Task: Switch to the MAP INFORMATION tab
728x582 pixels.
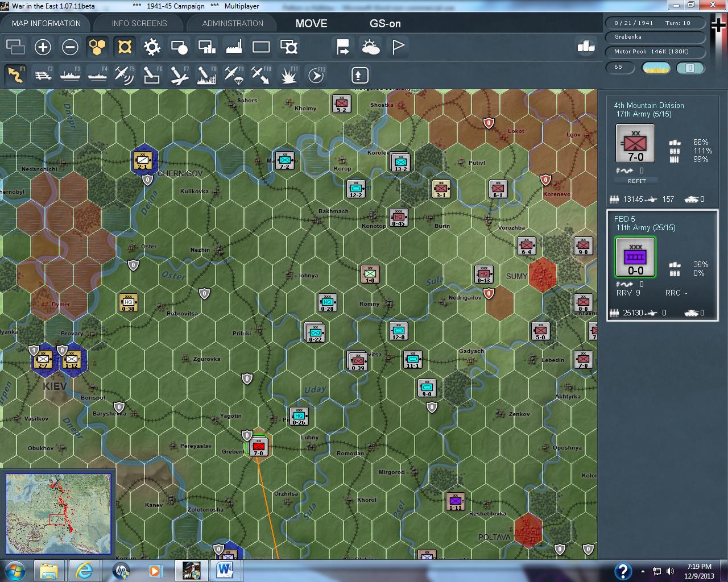Action: coord(46,23)
